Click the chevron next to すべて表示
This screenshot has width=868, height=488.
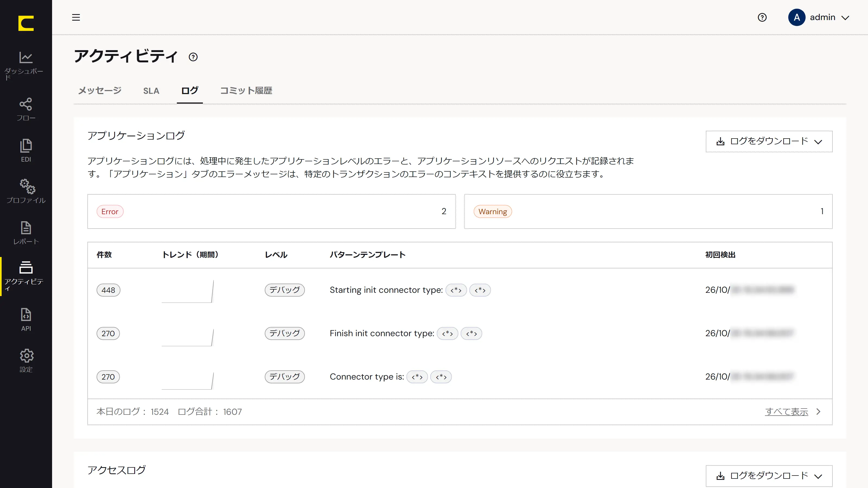pos(818,412)
